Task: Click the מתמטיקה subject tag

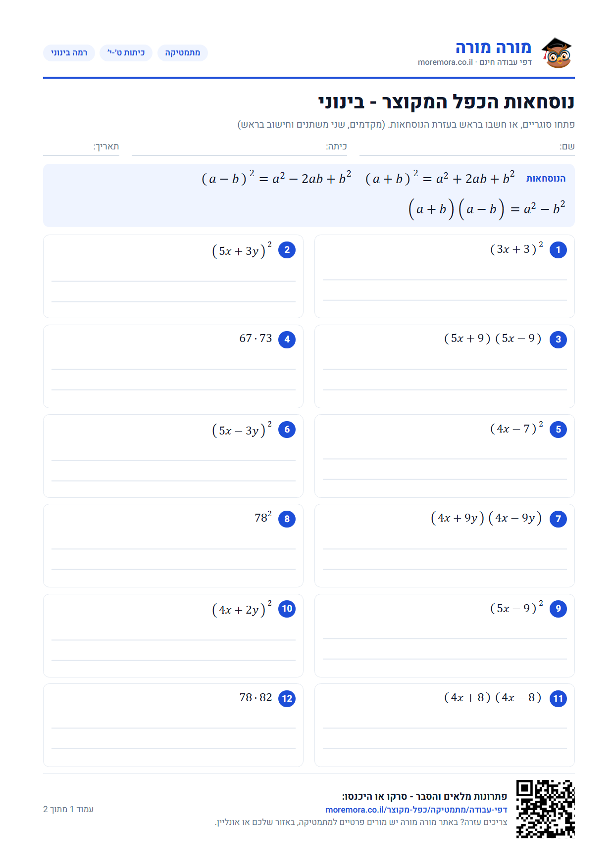Action: pos(183,52)
